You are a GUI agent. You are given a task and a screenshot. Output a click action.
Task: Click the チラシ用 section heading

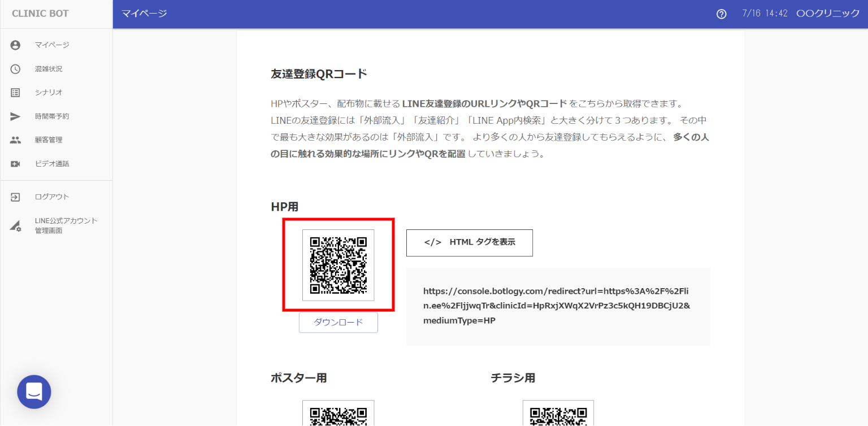pyautogui.click(x=513, y=378)
